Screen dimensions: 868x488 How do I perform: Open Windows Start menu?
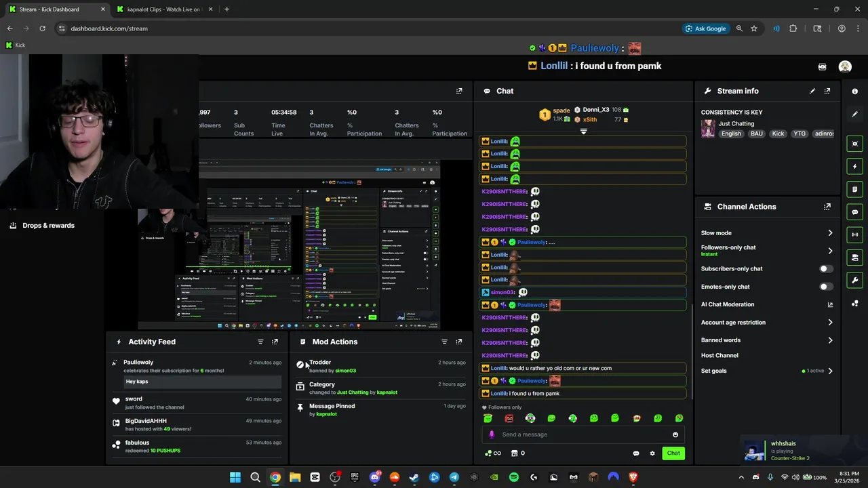235,477
